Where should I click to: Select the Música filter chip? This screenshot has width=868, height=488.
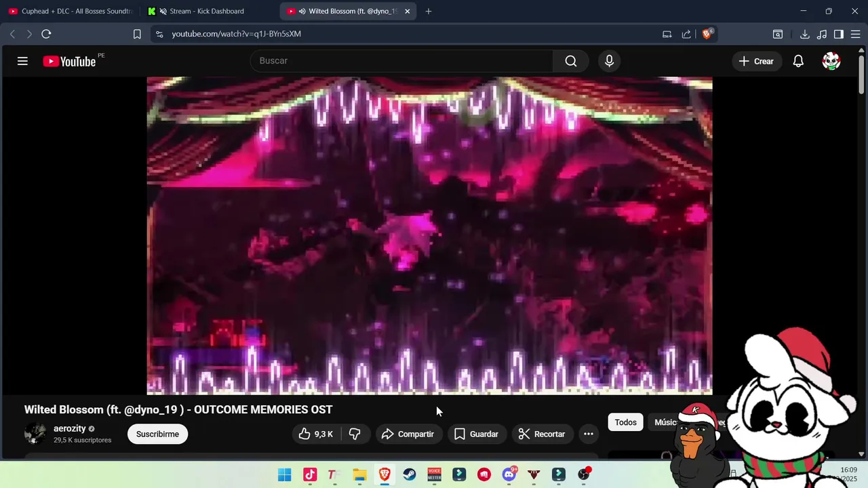(x=665, y=422)
